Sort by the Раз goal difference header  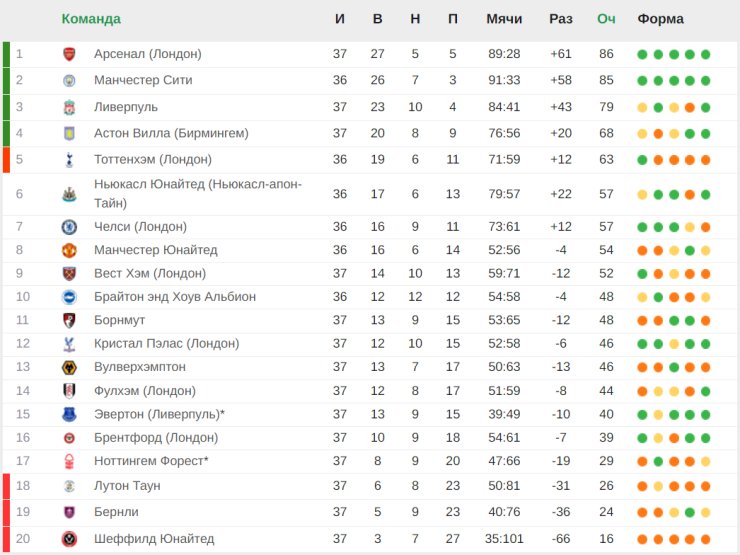[561, 19]
